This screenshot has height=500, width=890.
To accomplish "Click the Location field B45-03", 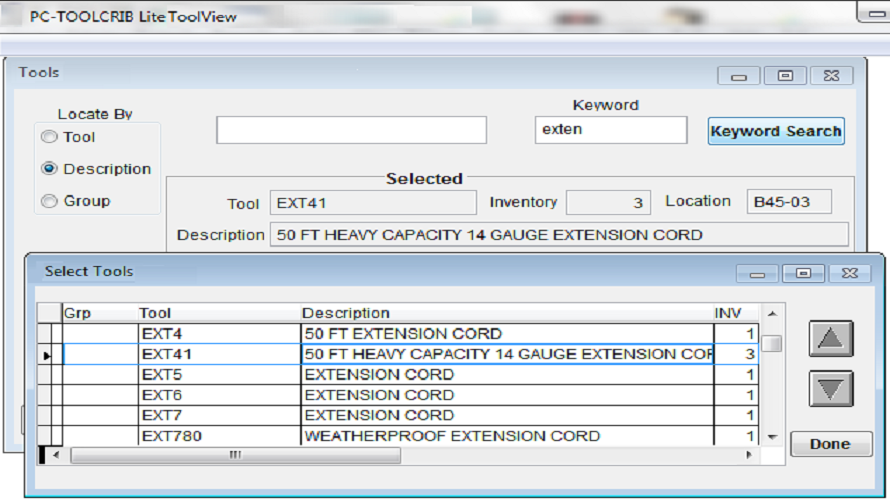I will (789, 202).
